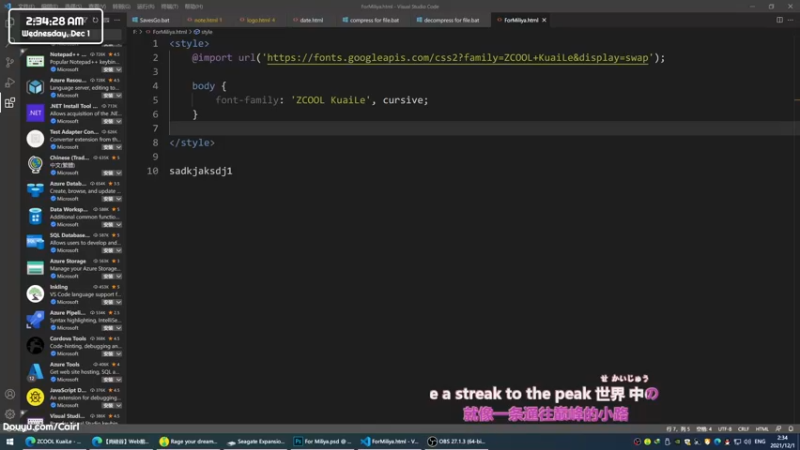Open extensions panel more actions ellipsis
Image resolution: width=800 pixels, height=450 pixels.
[x=117, y=20]
